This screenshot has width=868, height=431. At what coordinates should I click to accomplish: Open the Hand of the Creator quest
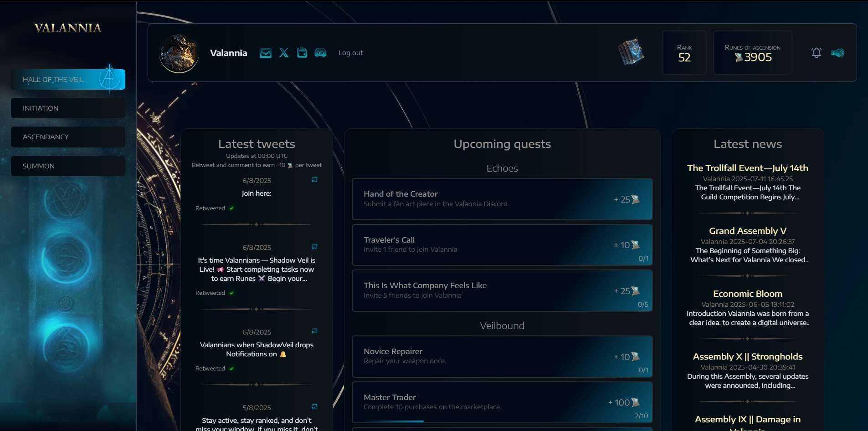point(502,199)
